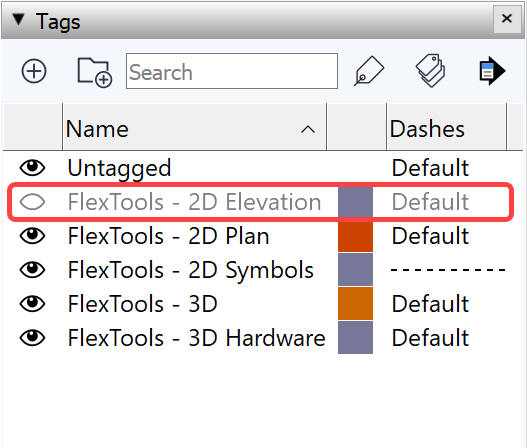Open the Tags details menu arrow icon
This screenshot has height=448, width=527.
click(x=492, y=71)
